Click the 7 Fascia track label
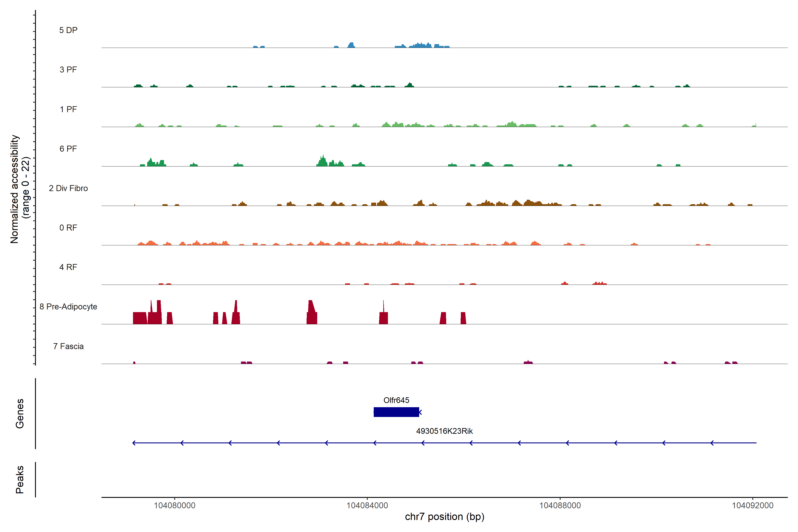 [68, 346]
